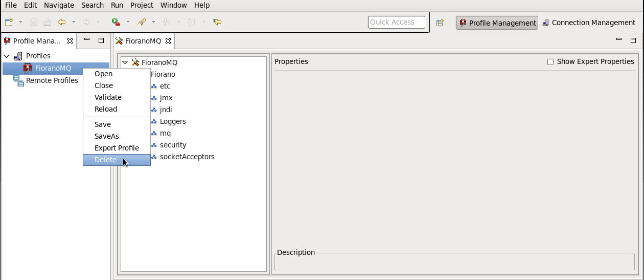Image resolution: width=644 pixels, height=280 pixels.
Task: Choose Reload from the context menu
Action: pos(117,109)
